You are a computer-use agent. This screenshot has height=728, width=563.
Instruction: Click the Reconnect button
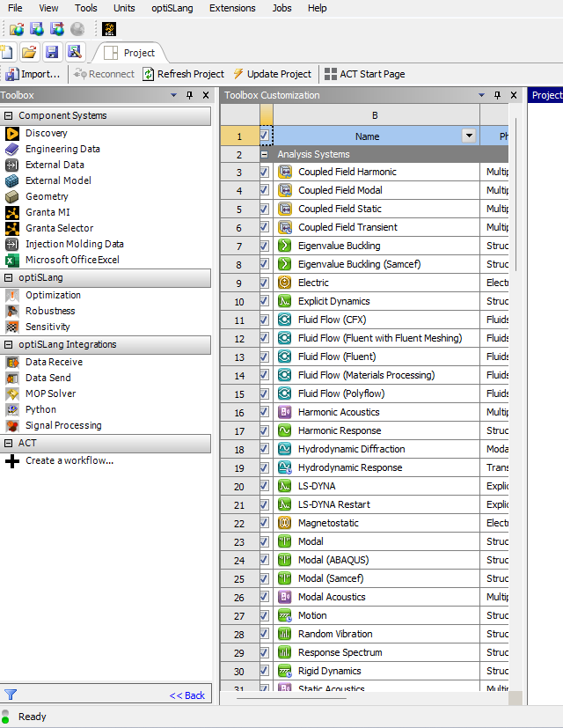(105, 74)
